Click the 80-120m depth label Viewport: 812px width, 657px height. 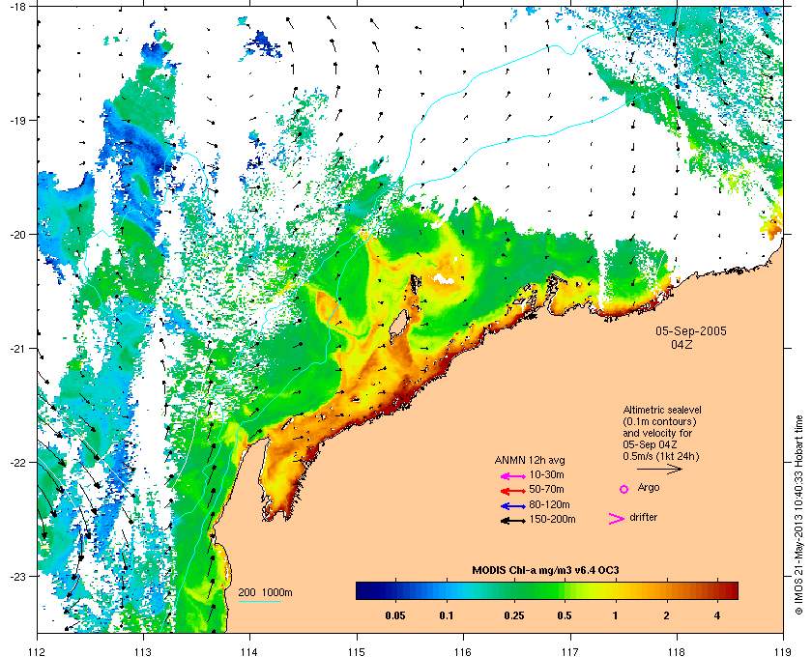549,504
